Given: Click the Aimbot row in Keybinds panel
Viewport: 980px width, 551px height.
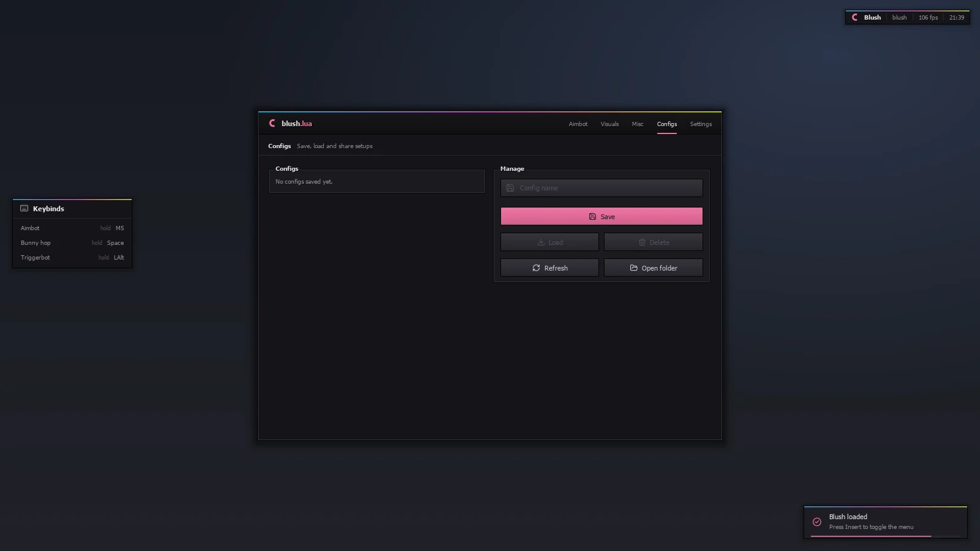Looking at the screenshot, I should [x=72, y=228].
